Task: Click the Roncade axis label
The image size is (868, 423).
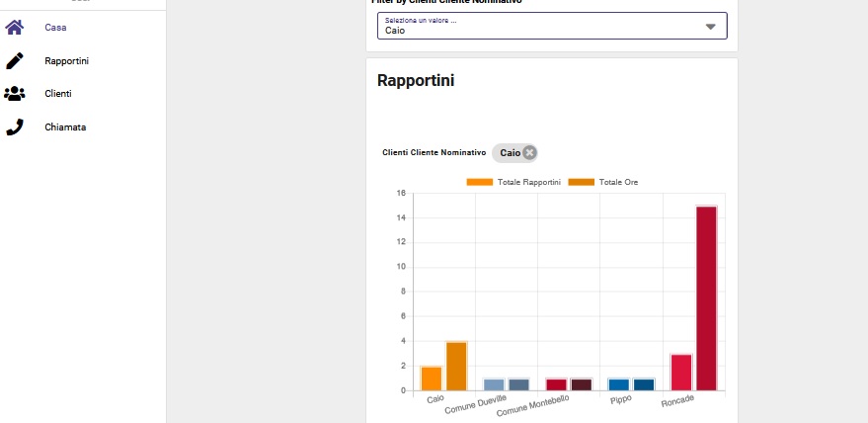Action: [x=677, y=401]
